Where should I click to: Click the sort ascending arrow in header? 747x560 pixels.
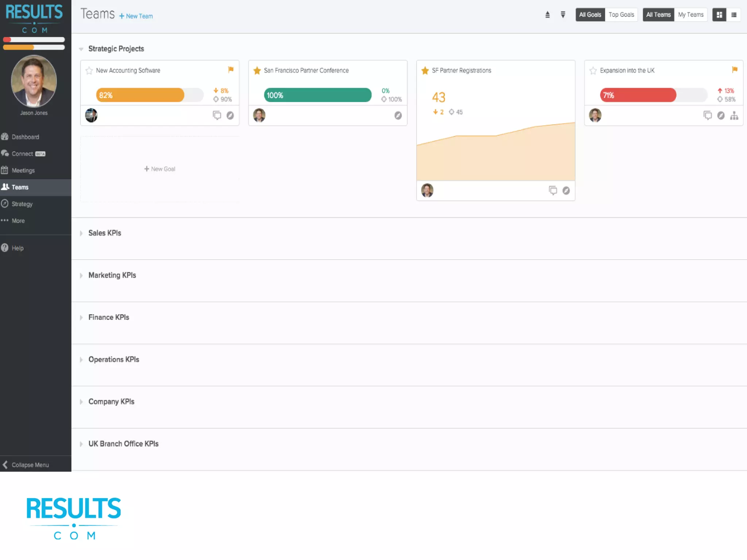click(x=547, y=15)
